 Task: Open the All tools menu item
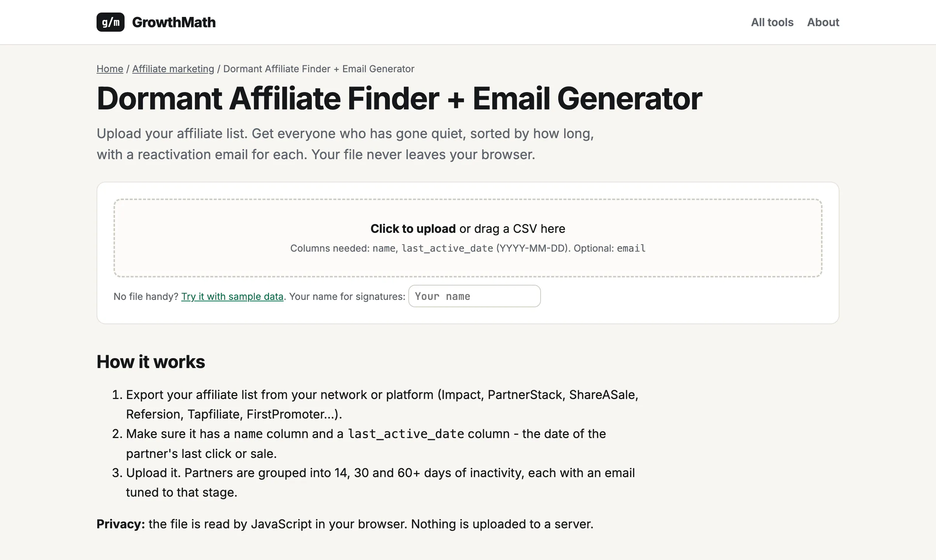772,22
